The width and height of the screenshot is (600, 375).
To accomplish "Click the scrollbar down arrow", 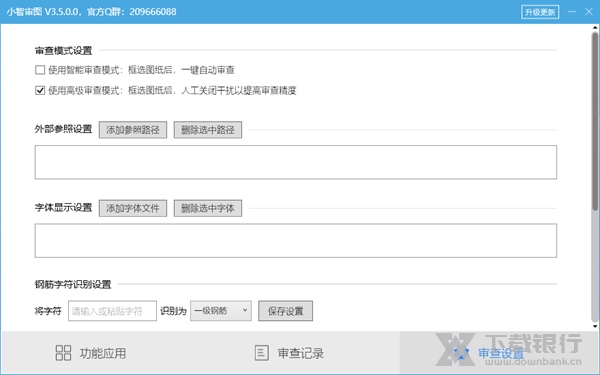I will click(x=595, y=326).
